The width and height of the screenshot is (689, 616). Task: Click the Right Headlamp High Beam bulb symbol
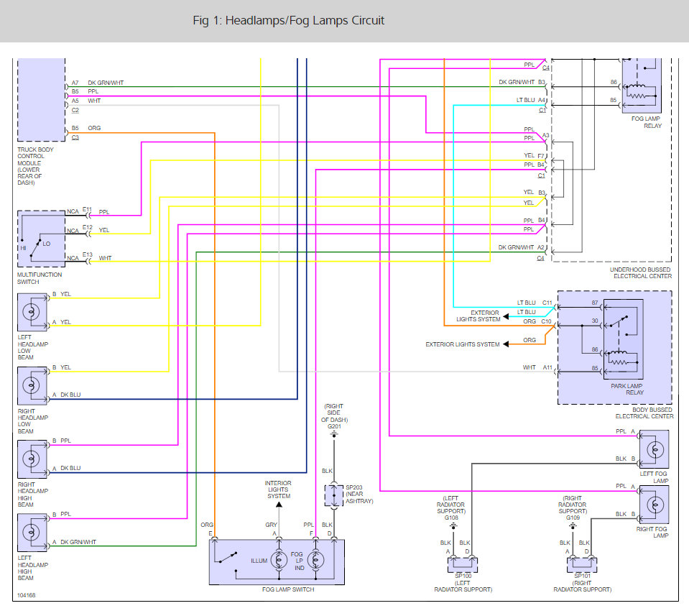point(31,459)
